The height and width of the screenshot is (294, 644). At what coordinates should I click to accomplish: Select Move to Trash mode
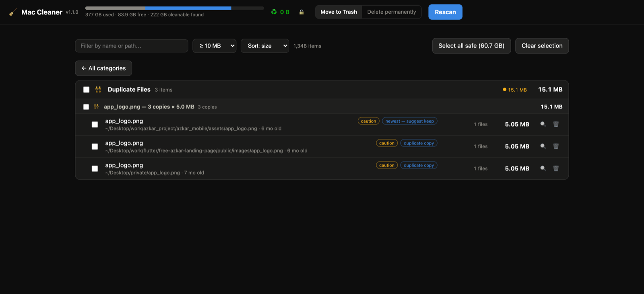point(339,12)
